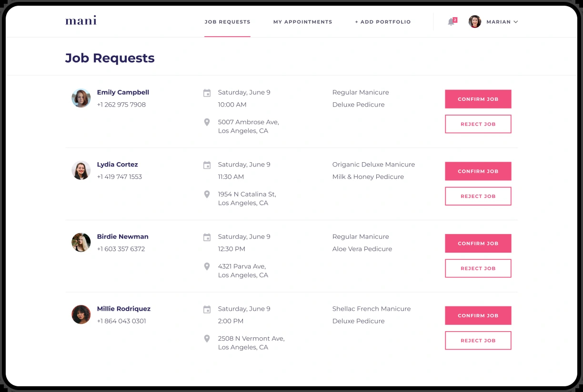Screen dimensions: 583x392
Task: Click location pin beside 4321 Parva Ave
Action: pos(207,266)
